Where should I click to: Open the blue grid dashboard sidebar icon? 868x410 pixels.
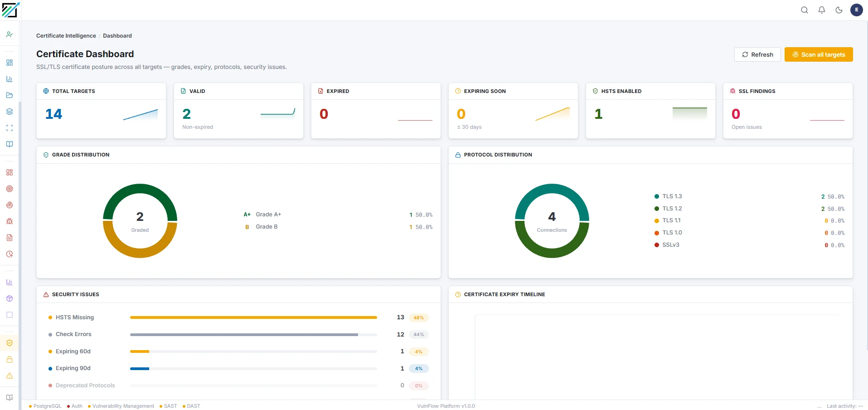coord(10,63)
